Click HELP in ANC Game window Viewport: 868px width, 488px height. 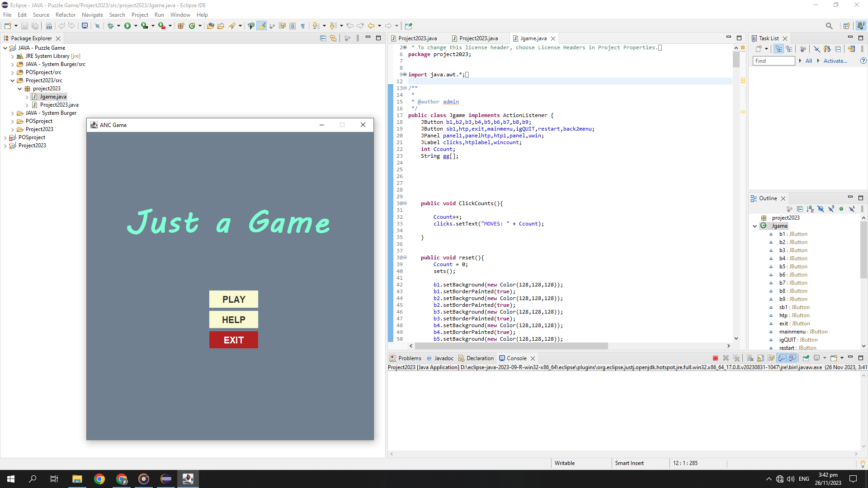pyautogui.click(x=234, y=319)
